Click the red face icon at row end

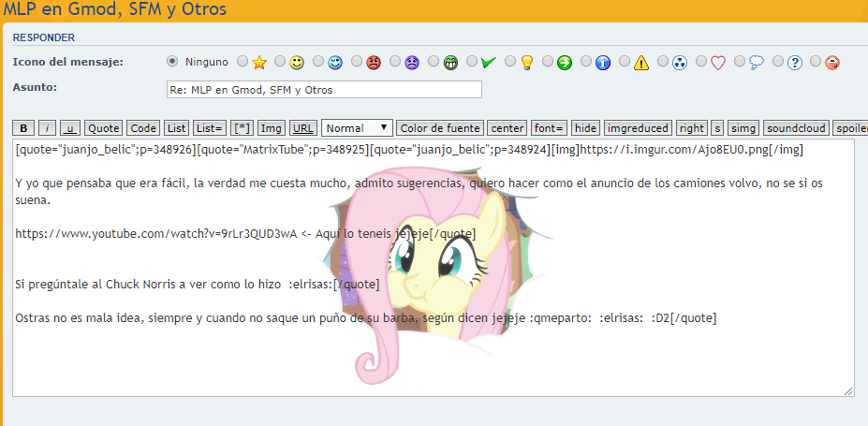[832, 63]
